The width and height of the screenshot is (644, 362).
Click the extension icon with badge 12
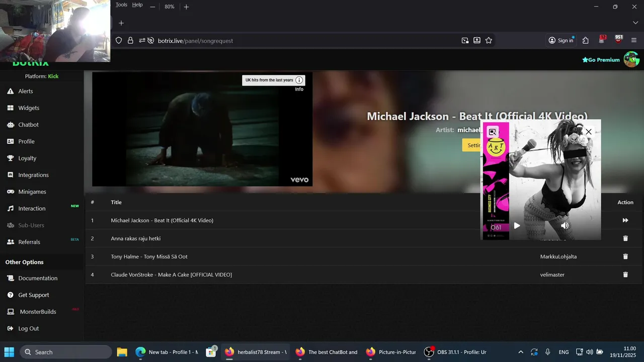click(602, 40)
